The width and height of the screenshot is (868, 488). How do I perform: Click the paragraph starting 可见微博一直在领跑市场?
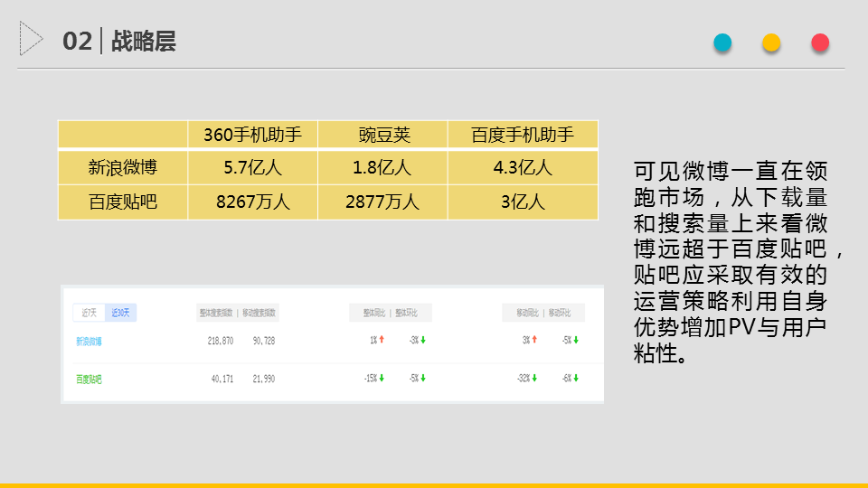point(738,262)
